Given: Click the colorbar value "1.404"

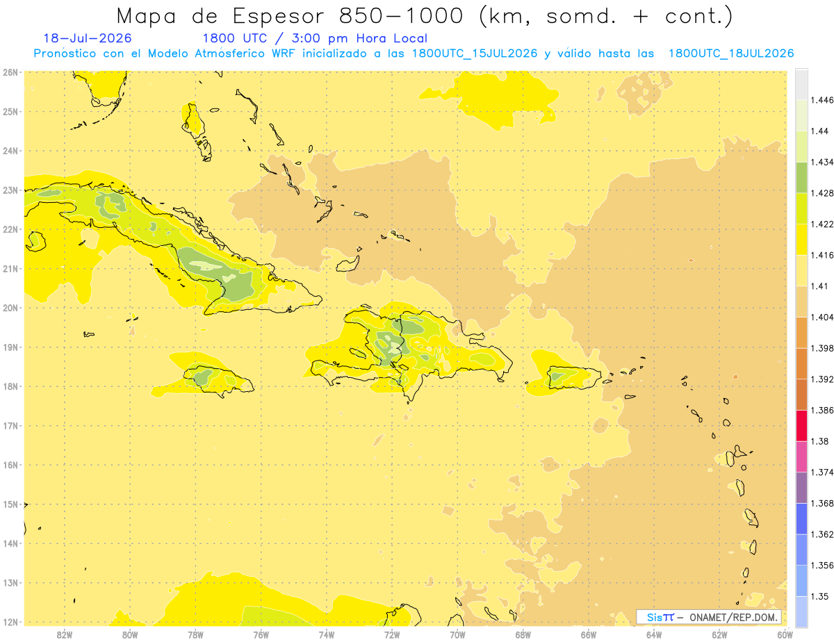Looking at the screenshot, I should 821,317.
